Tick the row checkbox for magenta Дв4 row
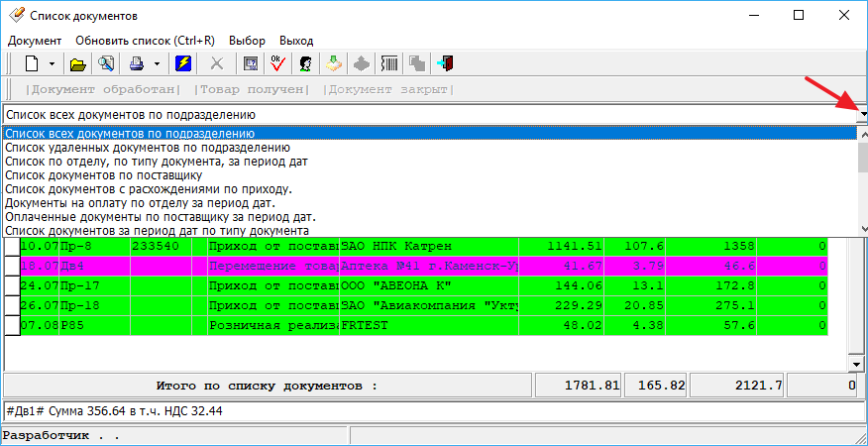 (12, 266)
